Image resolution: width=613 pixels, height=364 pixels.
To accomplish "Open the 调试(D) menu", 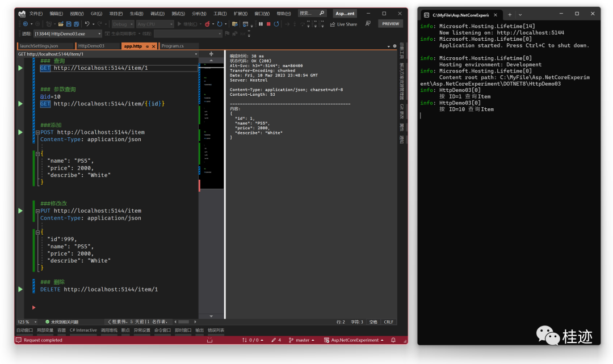I will (158, 14).
